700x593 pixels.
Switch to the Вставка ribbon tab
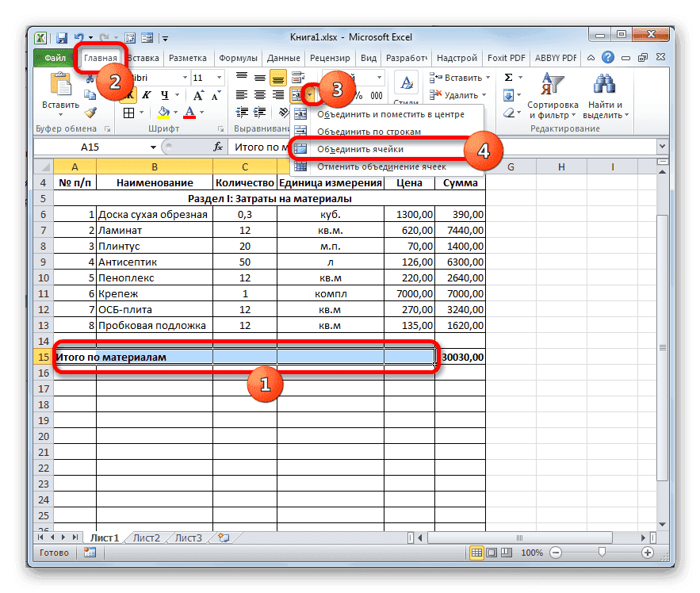[144, 57]
